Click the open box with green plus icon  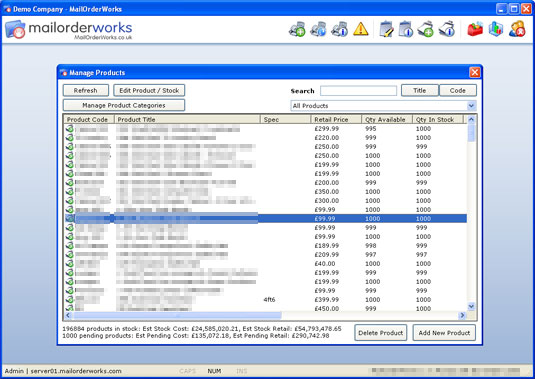pyautogui.click(x=425, y=29)
